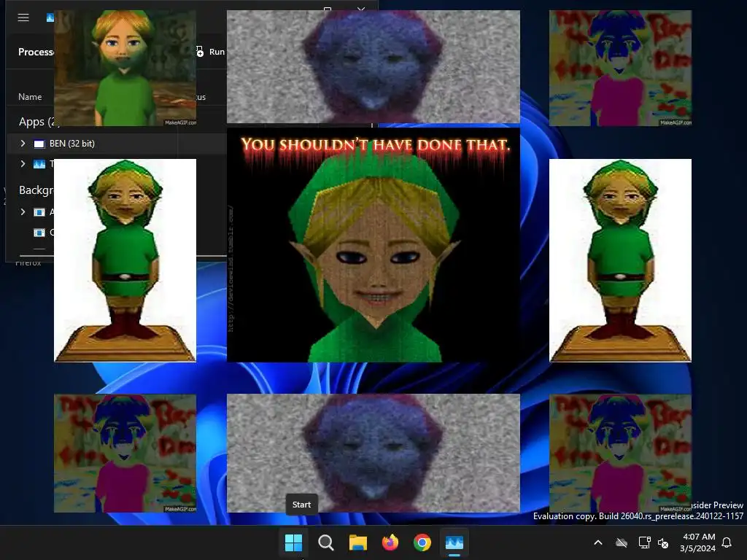
Task: Click the first background process icon beside its chevron
Action: pyautogui.click(x=39, y=212)
